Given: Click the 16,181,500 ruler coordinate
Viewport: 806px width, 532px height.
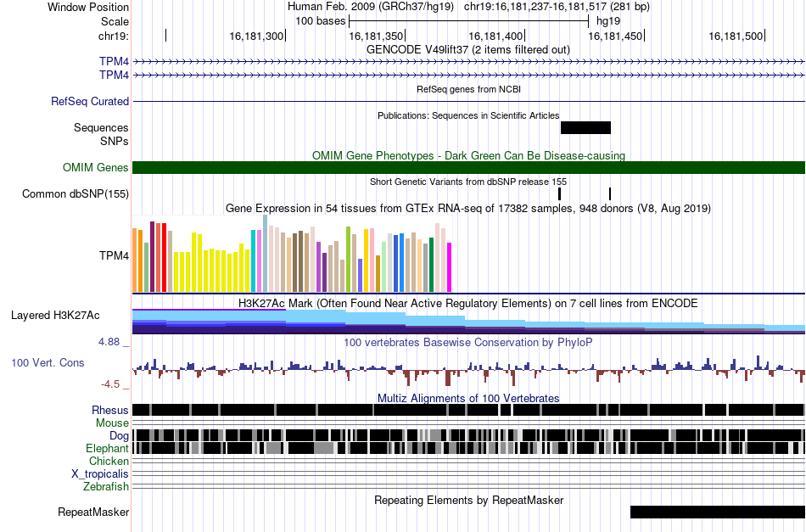Looking at the screenshot, I should click(x=736, y=36).
